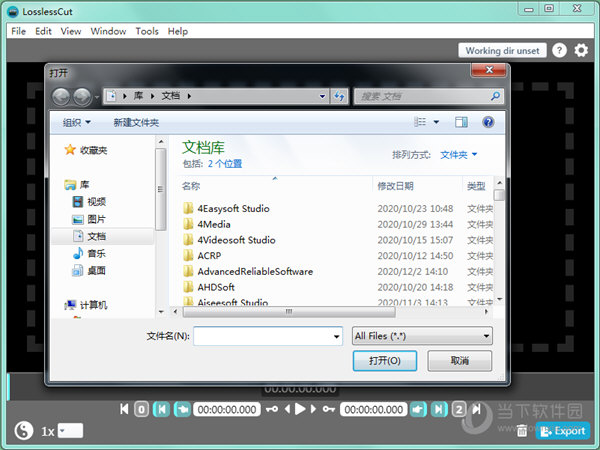Select ACRP folder

tap(202, 256)
